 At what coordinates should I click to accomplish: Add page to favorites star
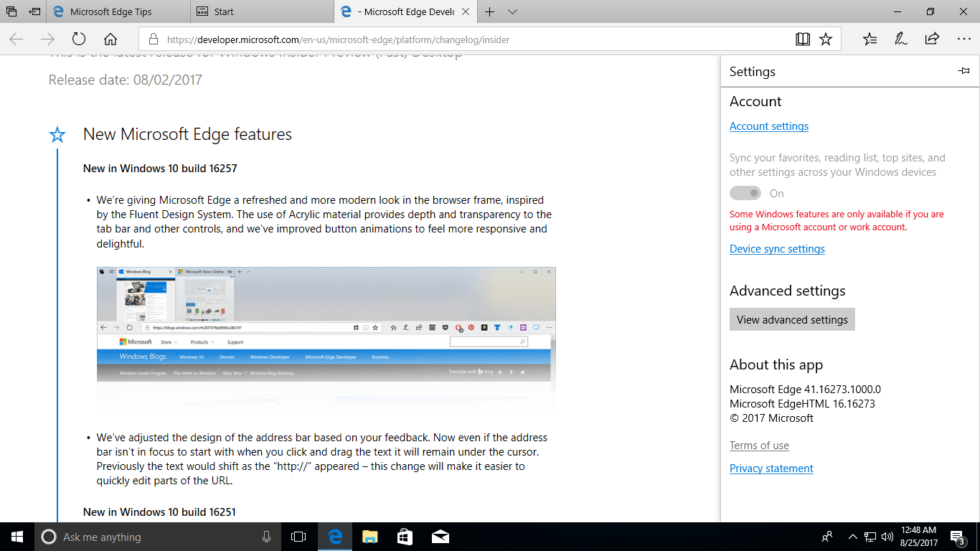pyautogui.click(x=826, y=39)
